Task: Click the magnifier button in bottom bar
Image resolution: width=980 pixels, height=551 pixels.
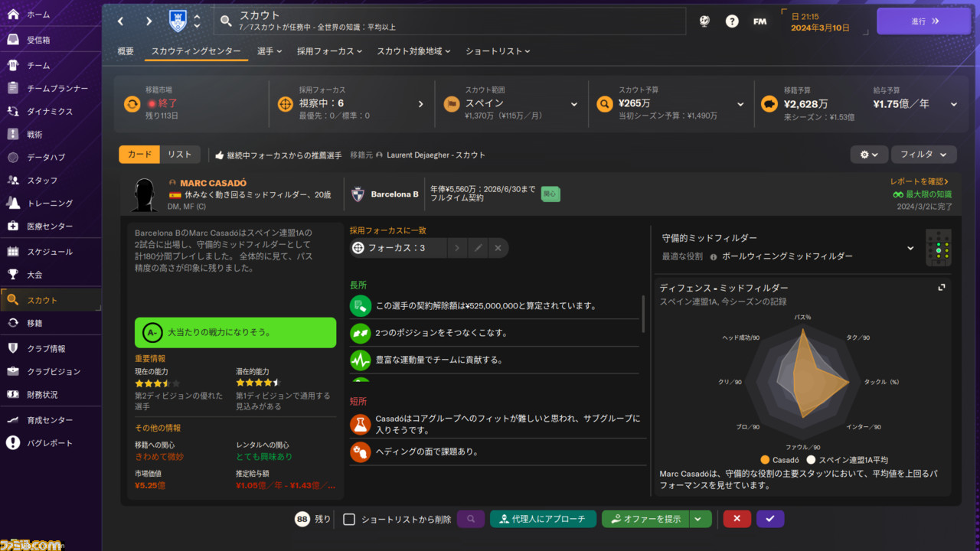Action: click(471, 519)
